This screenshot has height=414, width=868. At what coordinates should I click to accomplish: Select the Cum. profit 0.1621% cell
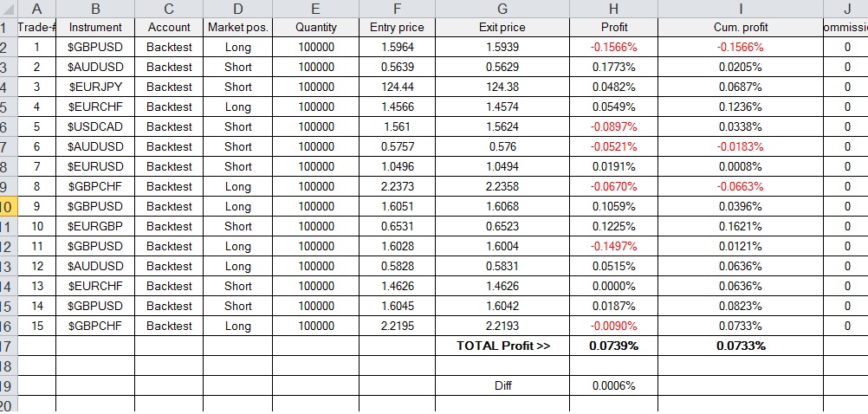pyautogui.click(x=741, y=226)
